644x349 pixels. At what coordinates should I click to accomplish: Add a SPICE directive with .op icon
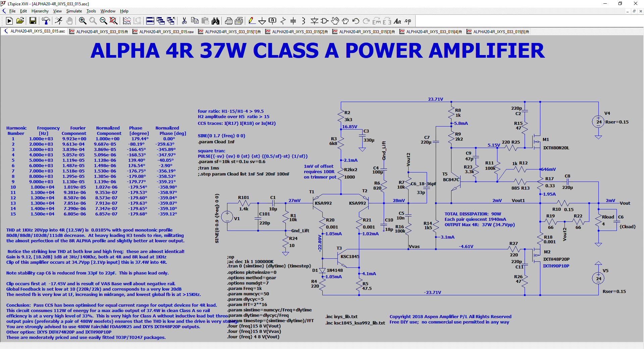coord(408,21)
